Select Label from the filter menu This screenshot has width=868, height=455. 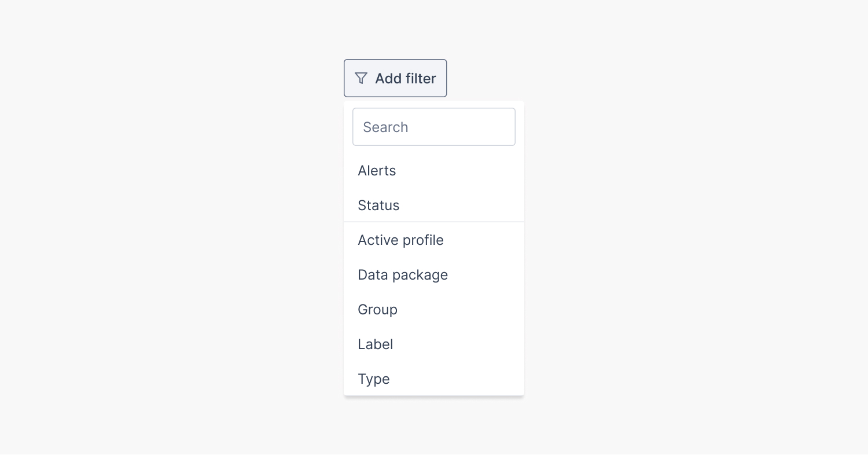[x=375, y=344]
